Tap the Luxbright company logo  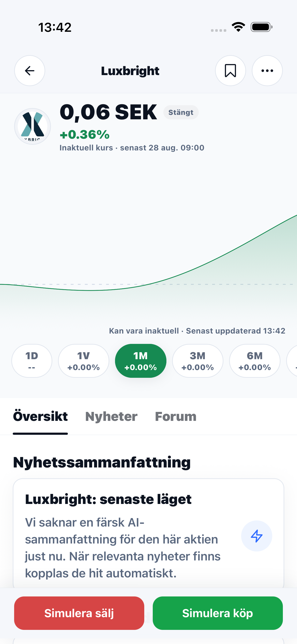(33, 126)
